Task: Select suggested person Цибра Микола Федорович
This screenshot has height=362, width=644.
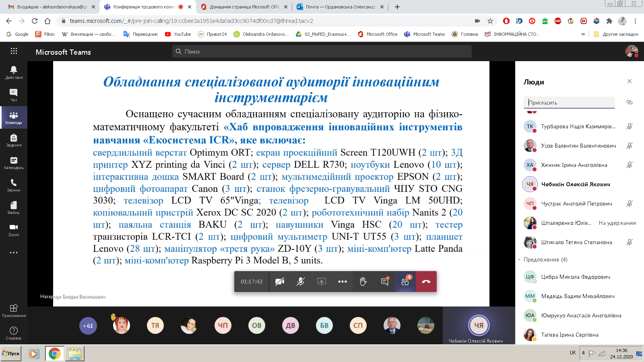Action: [580, 277]
